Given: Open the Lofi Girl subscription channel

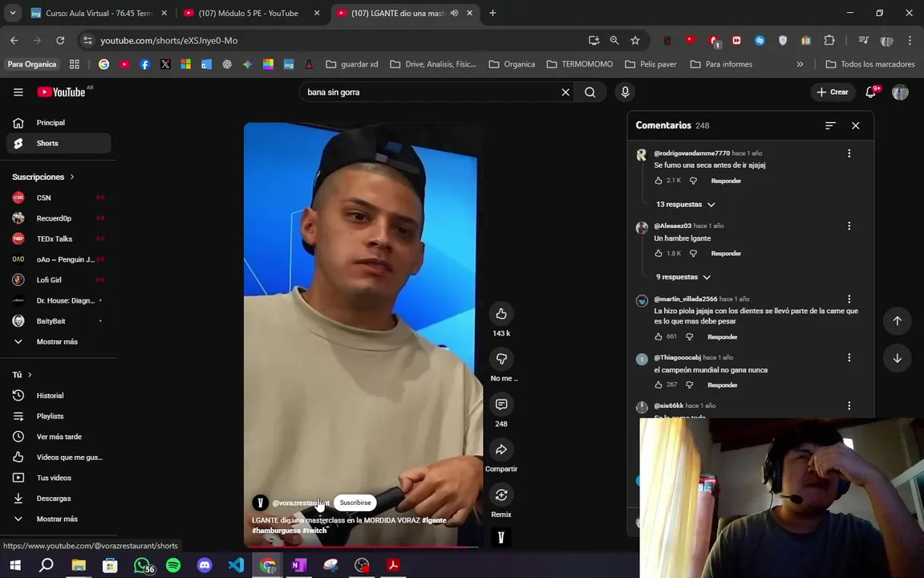Looking at the screenshot, I should point(59,280).
